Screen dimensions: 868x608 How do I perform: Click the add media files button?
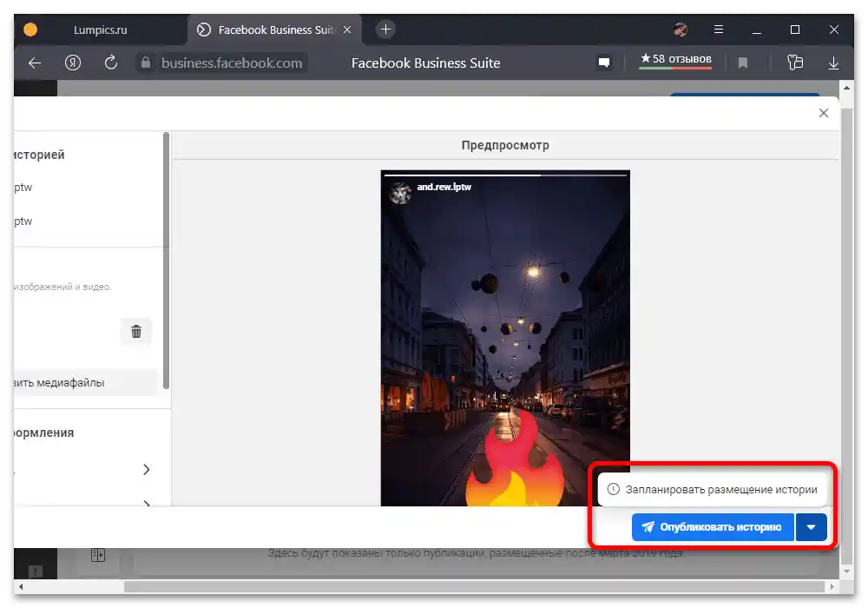82,382
